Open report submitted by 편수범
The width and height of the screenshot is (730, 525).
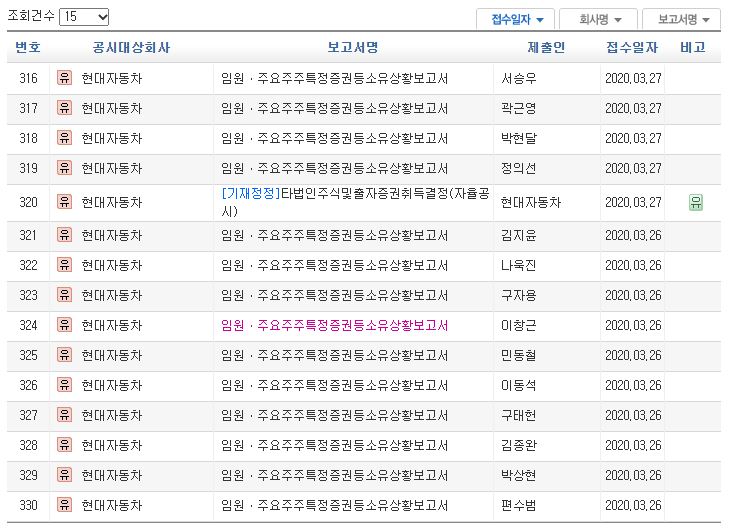click(334, 505)
